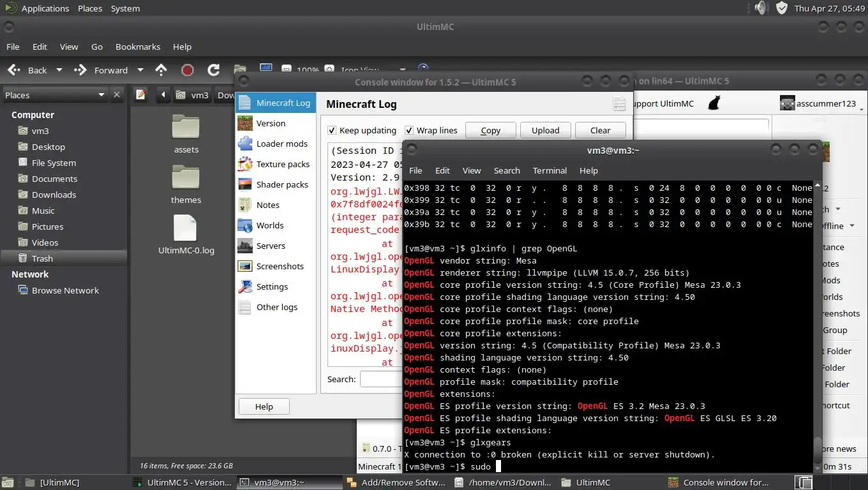Screen dimensions: 868x490
Task: Click the shield icon in the top panel
Action: tap(782, 8)
